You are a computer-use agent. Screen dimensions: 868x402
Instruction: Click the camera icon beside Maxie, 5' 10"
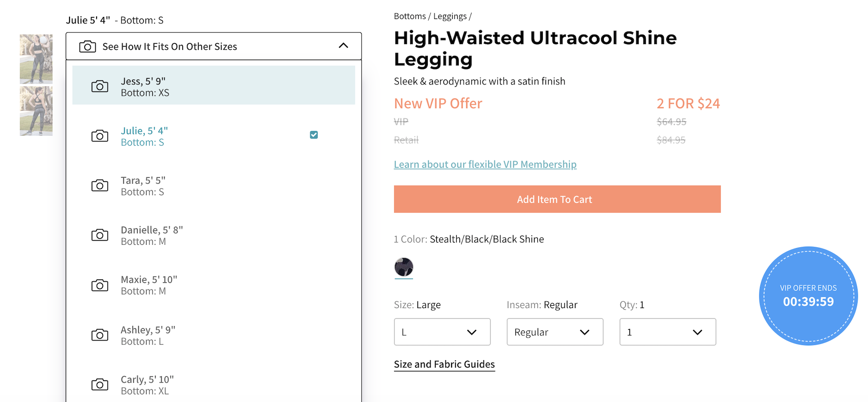point(99,285)
